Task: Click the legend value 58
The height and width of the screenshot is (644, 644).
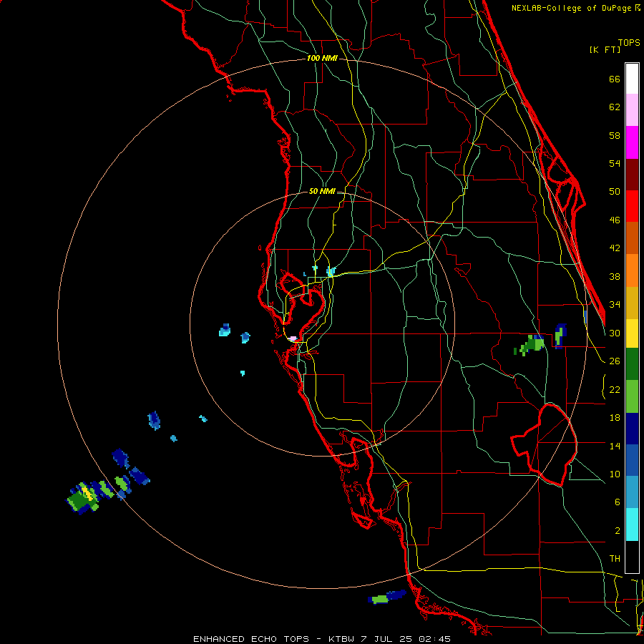Action: (x=615, y=136)
